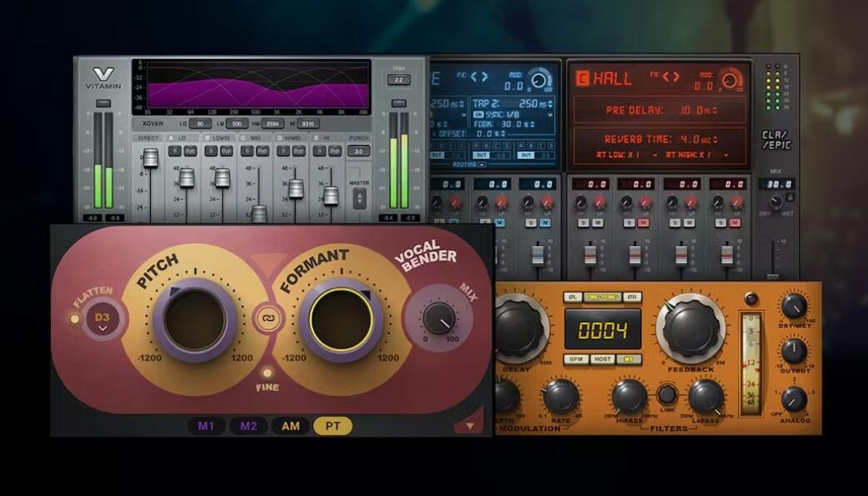The width and height of the screenshot is (868, 496).
Task: Click the lock icon next to CLA Epic mix knob
Action: (791, 198)
